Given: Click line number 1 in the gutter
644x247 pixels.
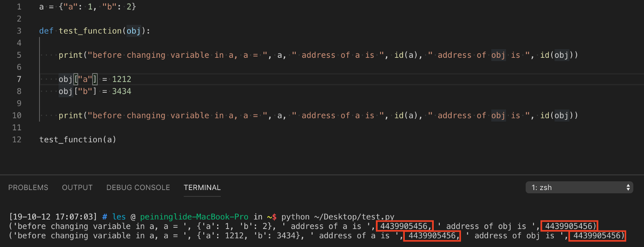Looking at the screenshot, I should pos(18,7).
